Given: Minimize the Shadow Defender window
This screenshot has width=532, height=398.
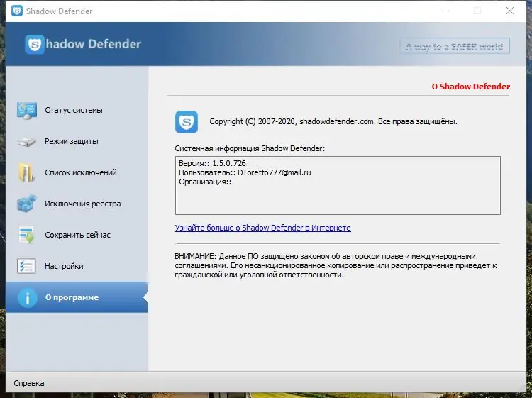Looking at the screenshot, I should 445,11.
